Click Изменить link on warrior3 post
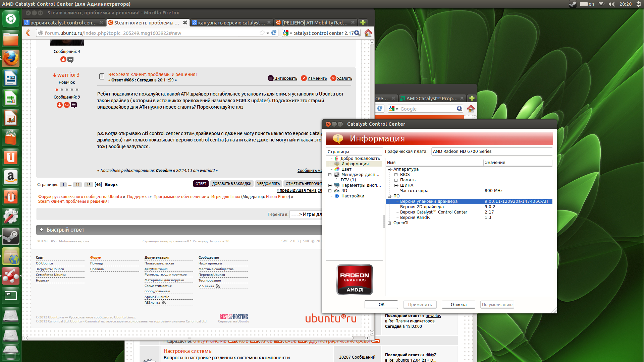 (x=317, y=78)
